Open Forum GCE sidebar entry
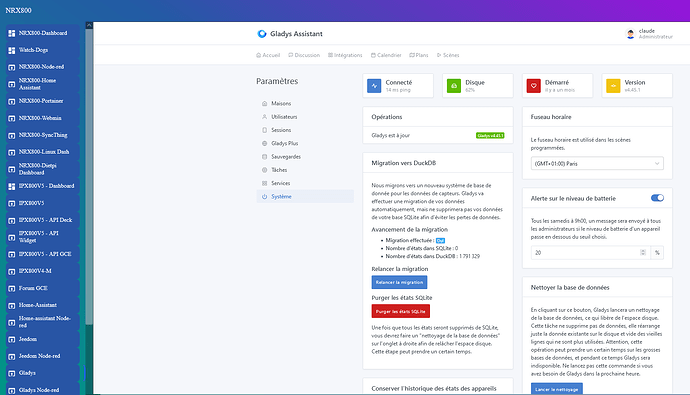 [43, 288]
